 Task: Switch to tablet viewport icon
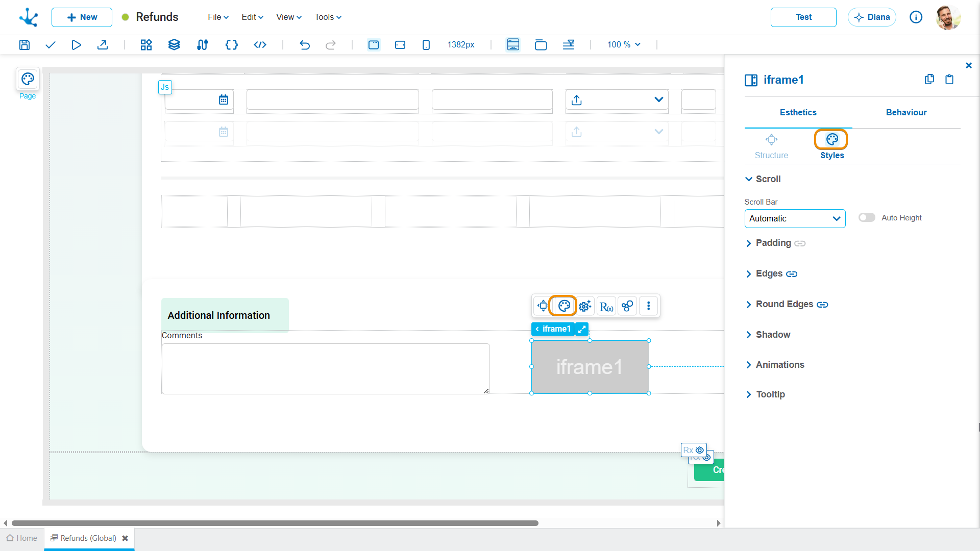click(x=400, y=45)
